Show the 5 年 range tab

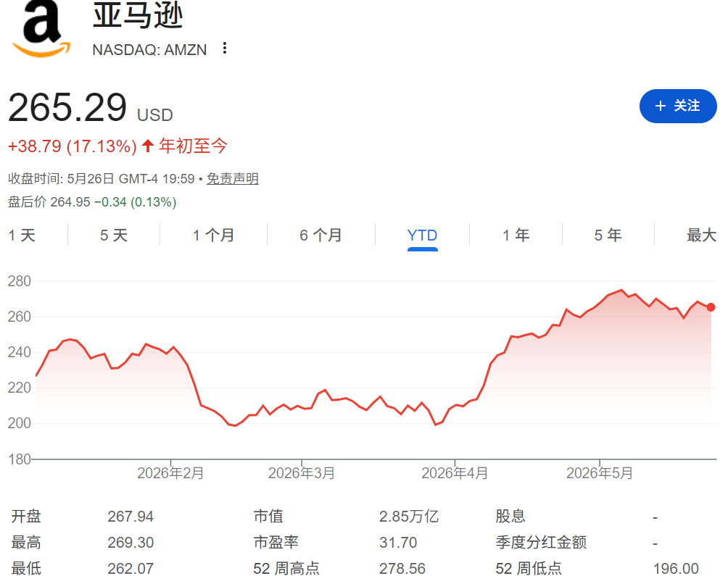608,235
